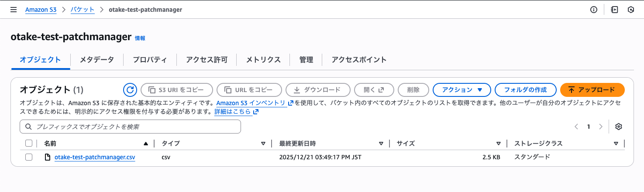Image resolution: width=644 pixels, height=192 pixels.
Task: Open the hamburger navigation menu
Action: (13, 10)
